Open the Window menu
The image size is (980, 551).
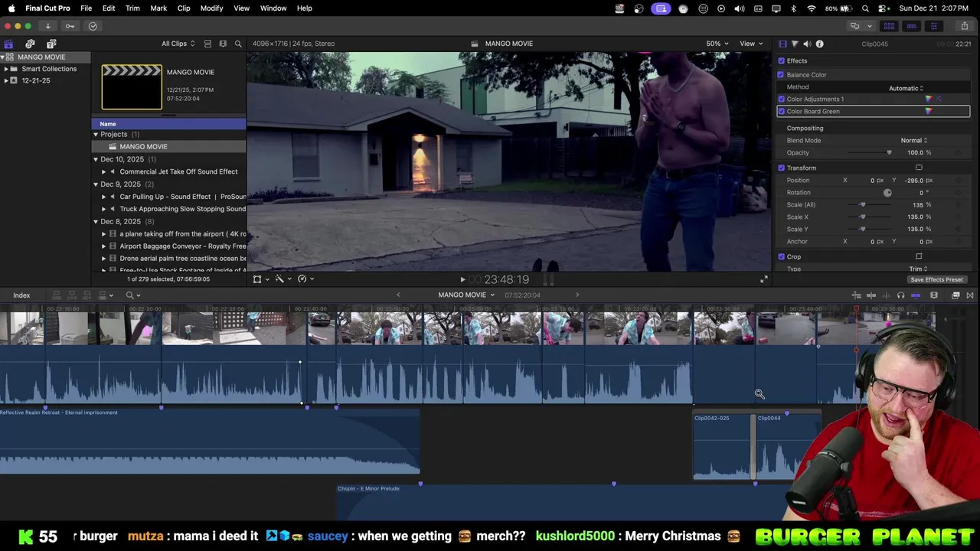[x=273, y=8]
